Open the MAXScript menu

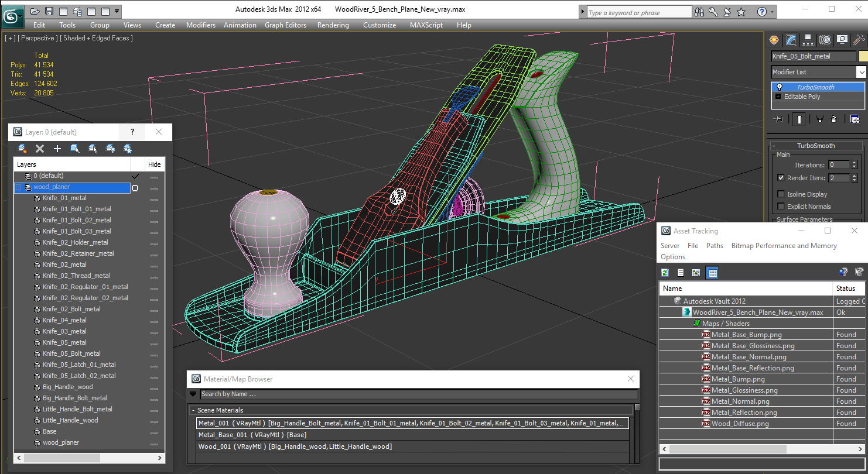(x=427, y=25)
